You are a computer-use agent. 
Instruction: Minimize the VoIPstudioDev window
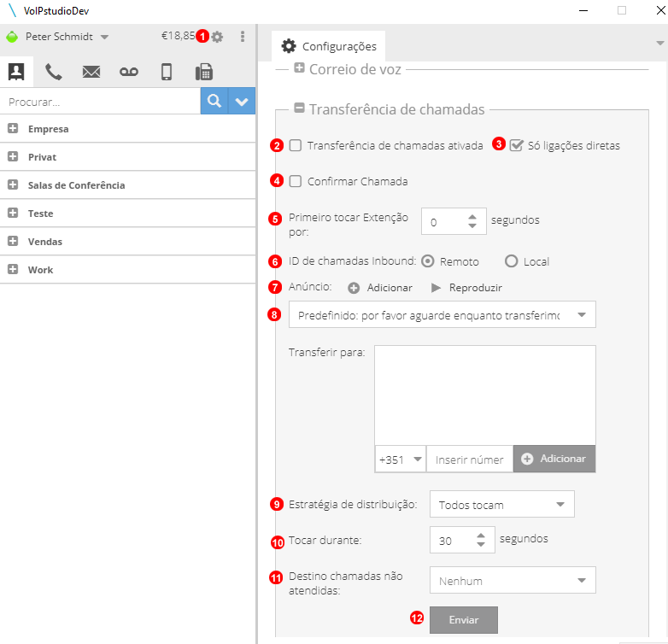583,10
